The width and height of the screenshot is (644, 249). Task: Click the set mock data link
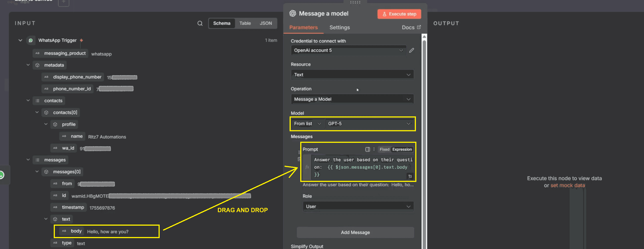pos(568,185)
